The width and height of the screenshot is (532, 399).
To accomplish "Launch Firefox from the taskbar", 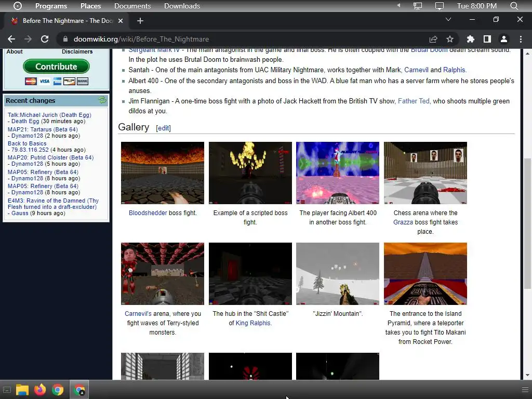I will 40,390.
